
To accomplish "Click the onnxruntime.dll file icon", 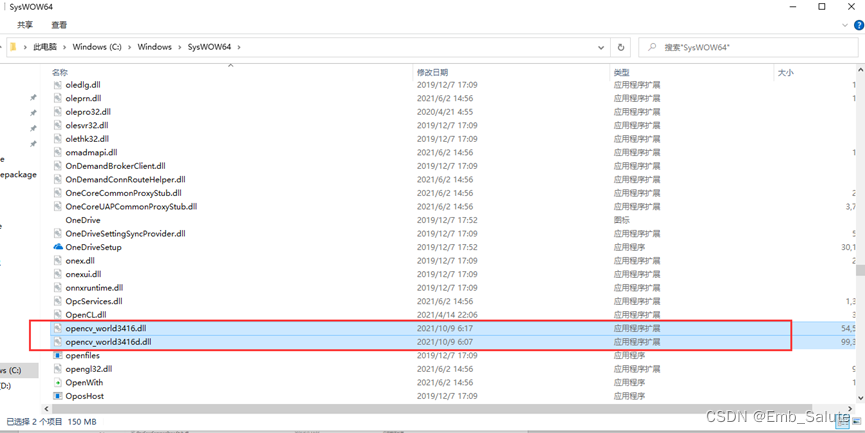I will [58, 287].
